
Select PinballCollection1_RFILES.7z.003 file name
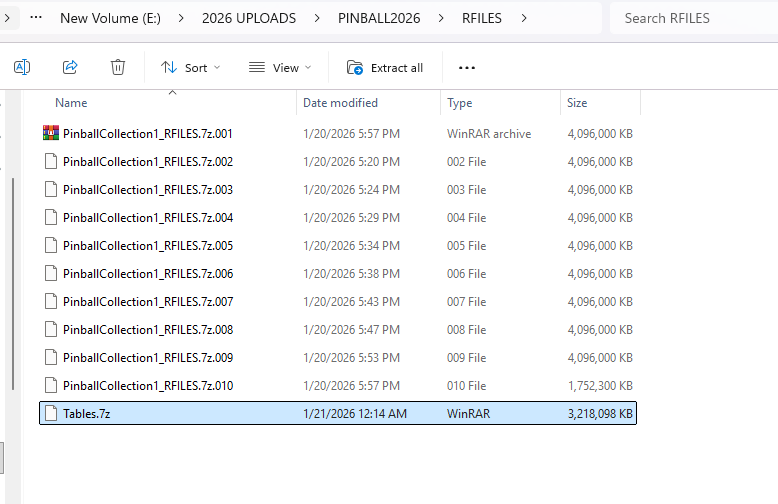pyautogui.click(x=148, y=190)
